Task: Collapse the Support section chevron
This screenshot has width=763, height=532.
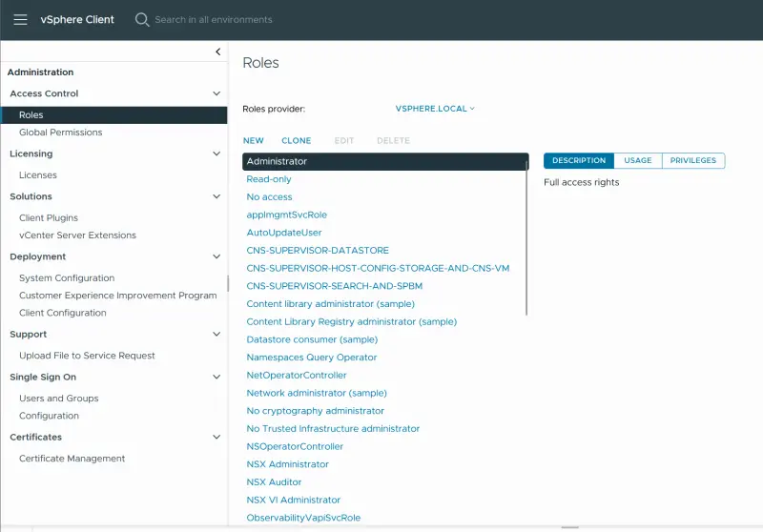Action: coord(217,334)
